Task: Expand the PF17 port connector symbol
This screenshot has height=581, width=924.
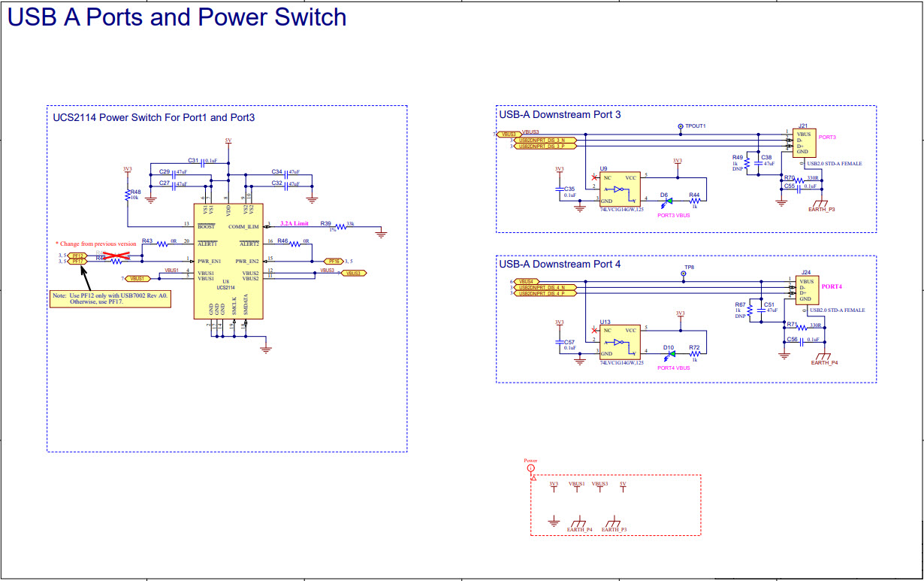Action: click(x=77, y=261)
